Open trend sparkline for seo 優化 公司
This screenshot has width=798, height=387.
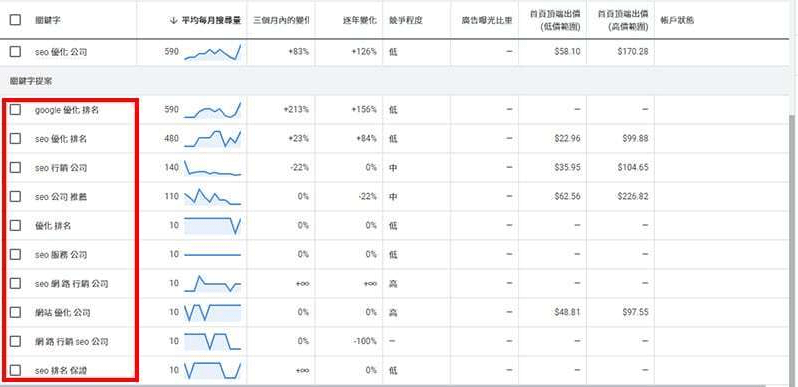coord(213,52)
